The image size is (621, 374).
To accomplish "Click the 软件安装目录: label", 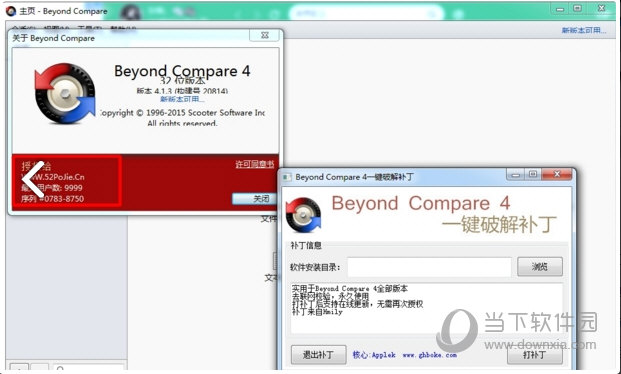I will point(315,267).
